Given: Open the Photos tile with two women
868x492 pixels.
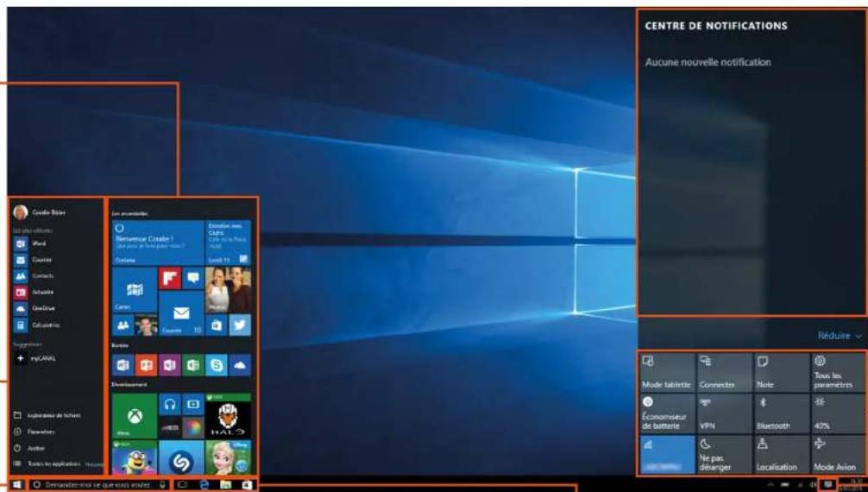Looking at the screenshot, I should point(228,290).
